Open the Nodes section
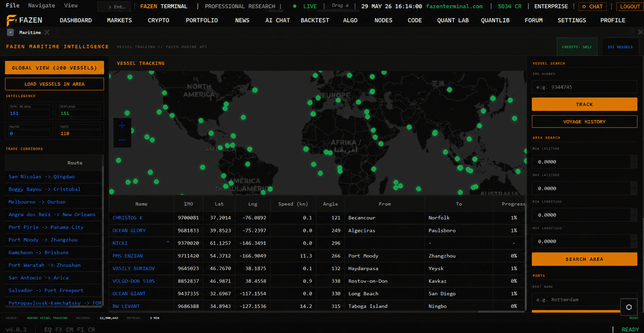 pyautogui.click(x=383, y=20)
